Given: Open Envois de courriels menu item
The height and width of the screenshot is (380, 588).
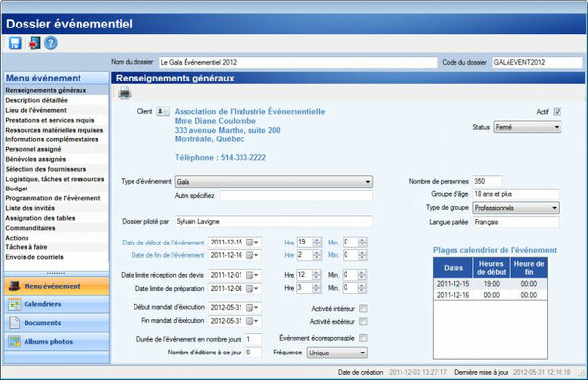Looking at the screenshot, I should coord(56,257).
